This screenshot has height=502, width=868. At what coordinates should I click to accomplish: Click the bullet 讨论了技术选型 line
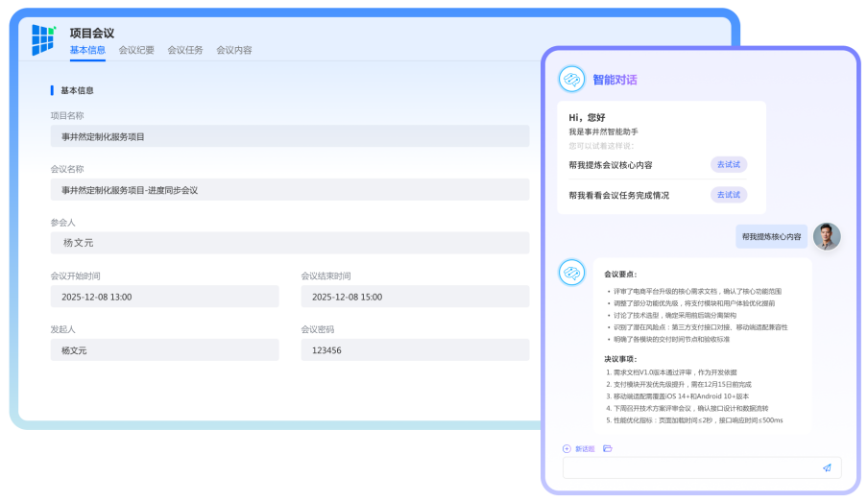tap(675, 315)
